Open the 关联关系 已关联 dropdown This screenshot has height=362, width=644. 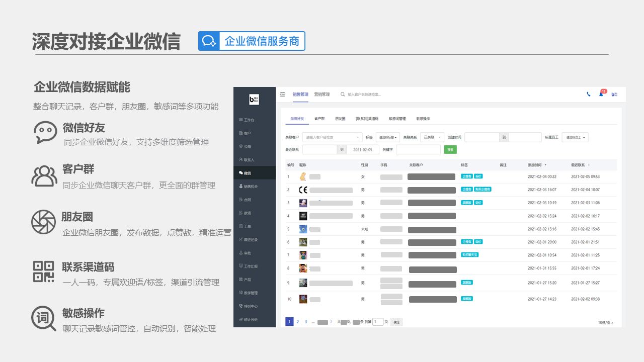pos(432,137)
